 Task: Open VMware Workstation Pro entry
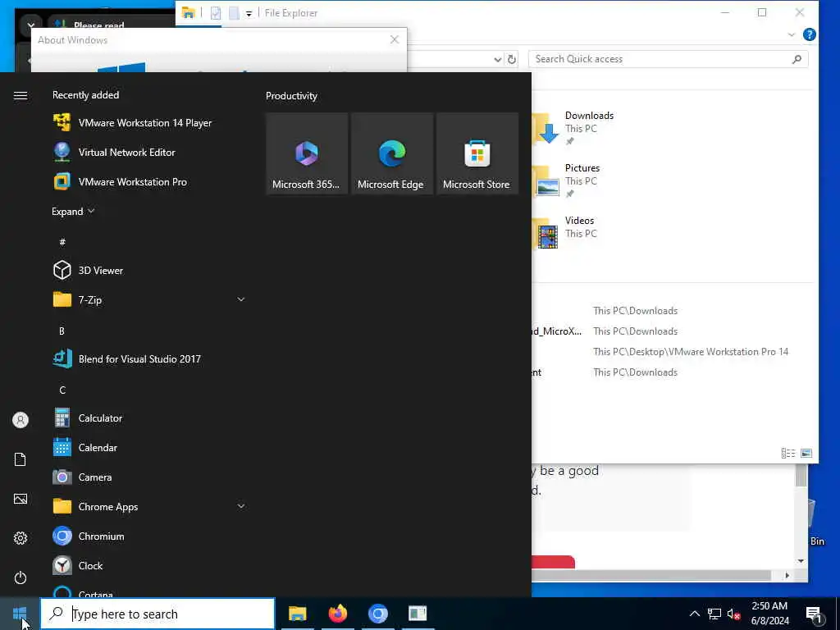pyautogui.click(x=132, y=181)
